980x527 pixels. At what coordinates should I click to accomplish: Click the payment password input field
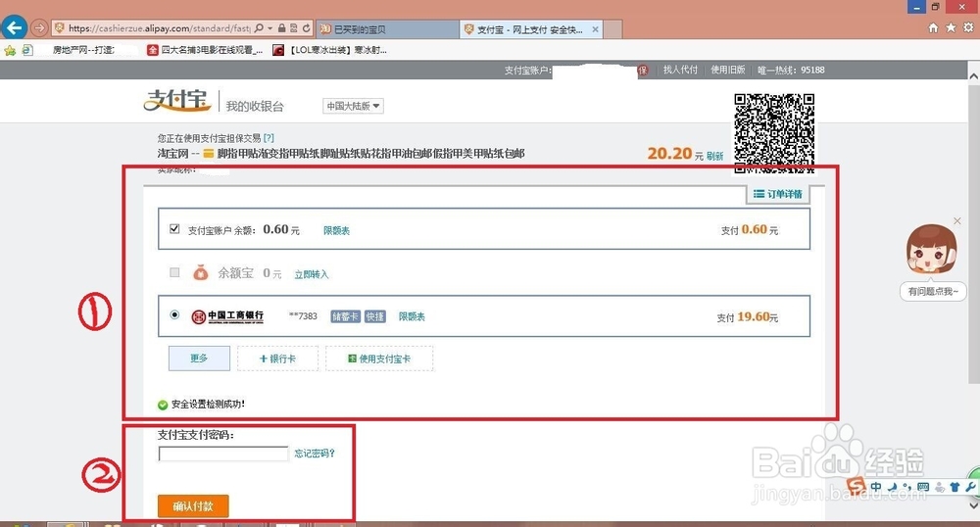point(223,454)
